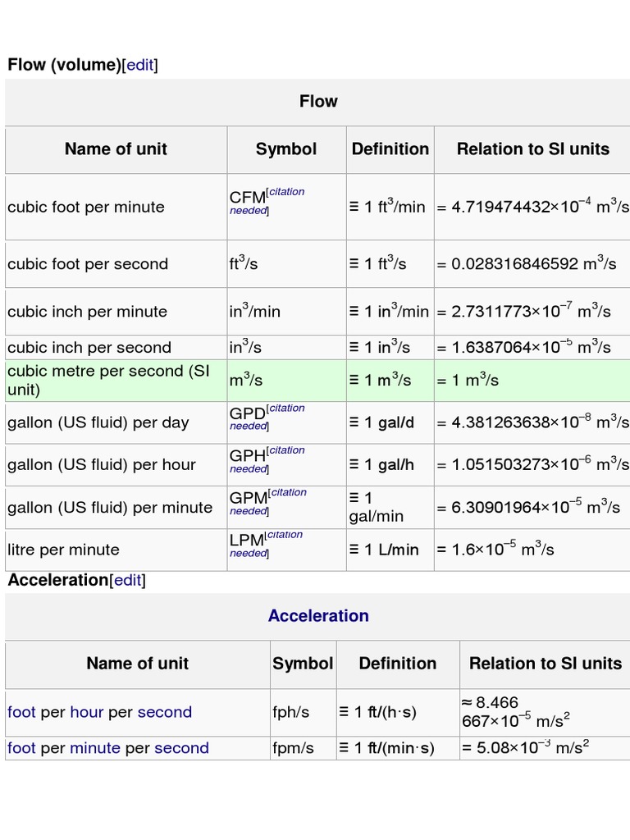Open the Acceleration table title link
Image resolution: width=630 pixels, height=840 pixels.
pos(318,616)
